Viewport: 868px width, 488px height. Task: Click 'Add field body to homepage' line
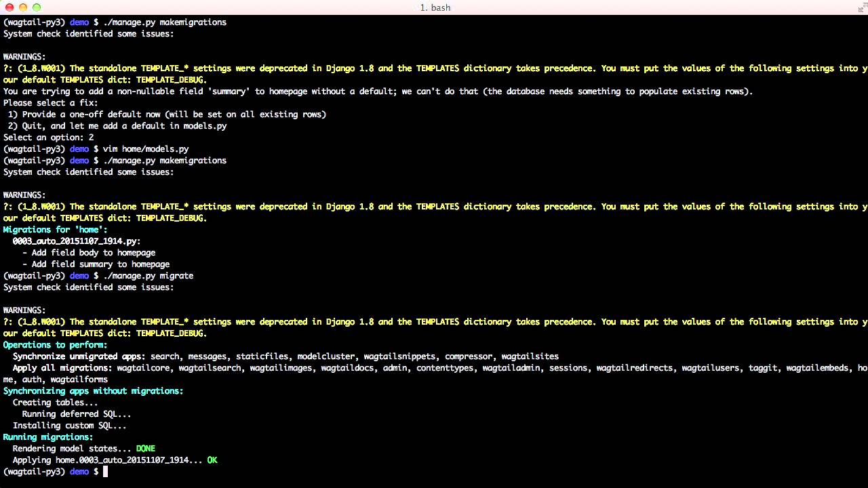pos(89,253)
